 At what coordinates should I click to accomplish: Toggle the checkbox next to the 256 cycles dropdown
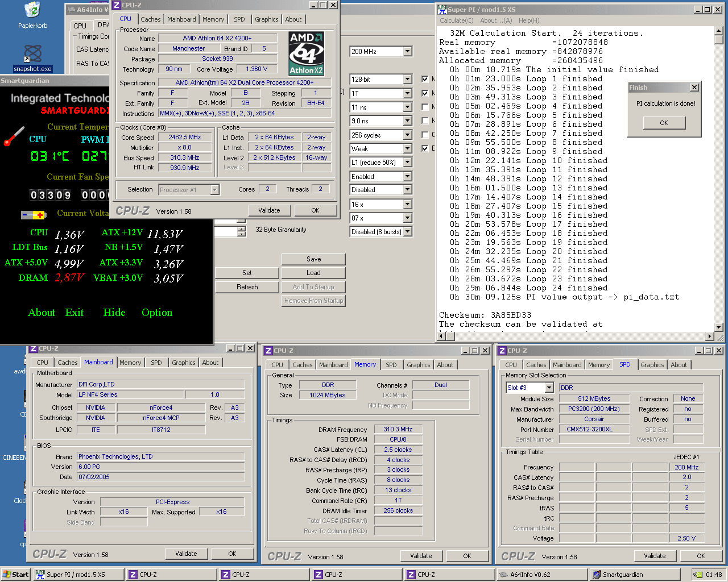425,135
